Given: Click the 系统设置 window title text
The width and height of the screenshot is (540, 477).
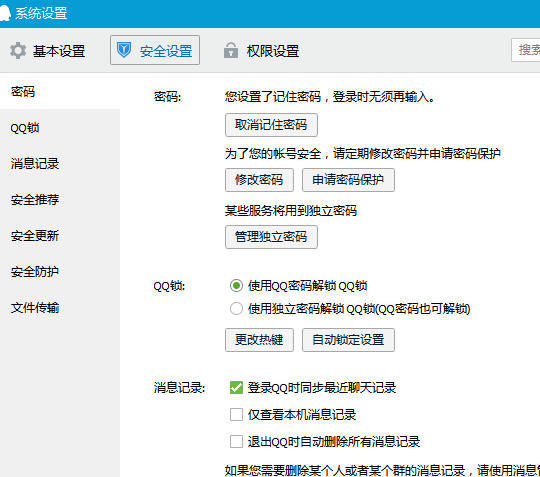Looking at the screenshot, I should point(41,13).
